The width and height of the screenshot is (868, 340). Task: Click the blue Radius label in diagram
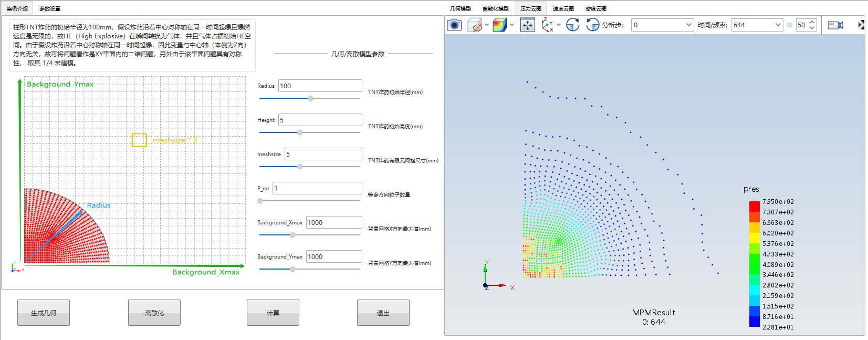pos(99,205)
